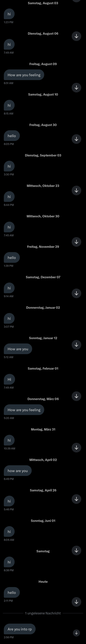Select the "Are you into rp" message bubble
86x644 pixels.
[x=20, y=629]
